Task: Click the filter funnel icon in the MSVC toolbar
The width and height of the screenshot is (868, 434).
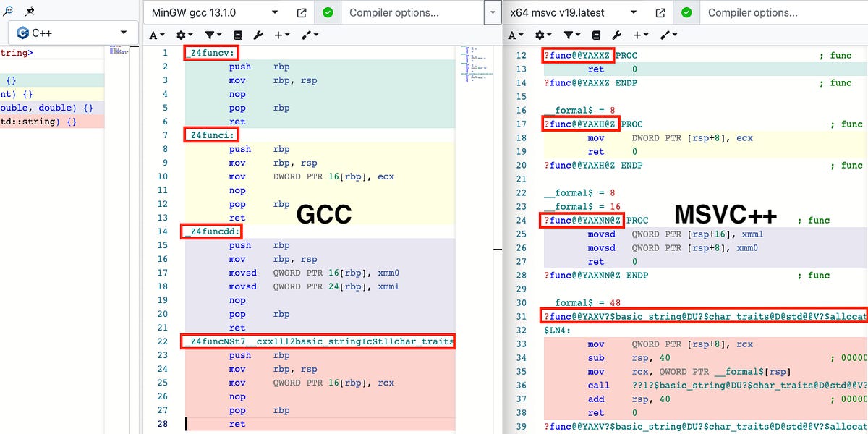Action: click(569, 35)
